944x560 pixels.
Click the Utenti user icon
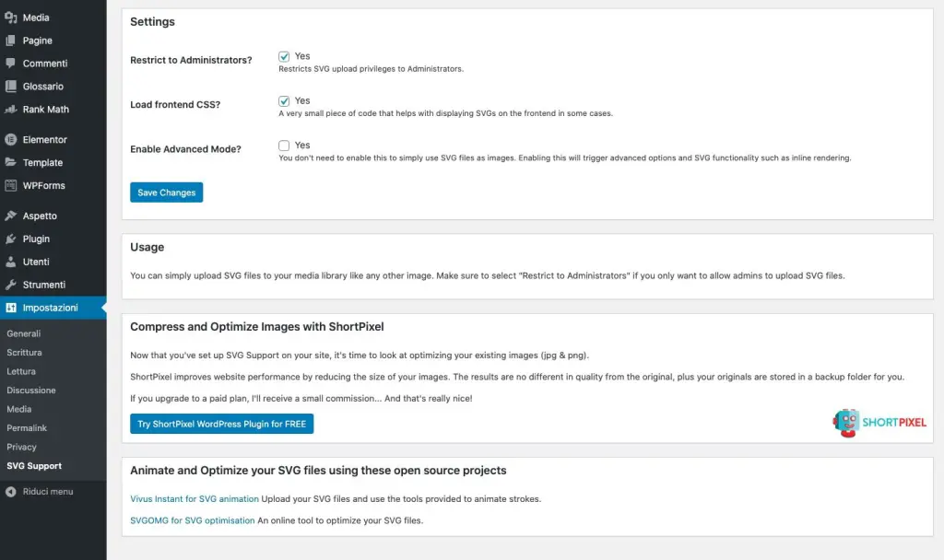coord(11,262)
